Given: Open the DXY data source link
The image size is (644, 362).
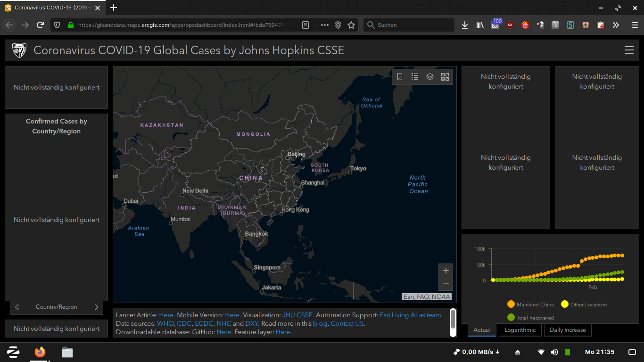Looking at the screenshot, I should [252, 323].
